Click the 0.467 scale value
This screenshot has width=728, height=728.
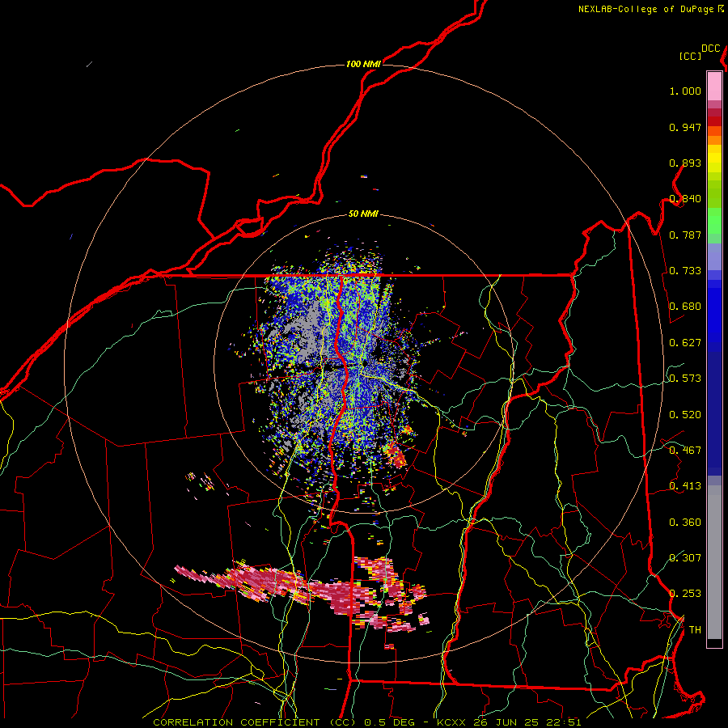685,451
